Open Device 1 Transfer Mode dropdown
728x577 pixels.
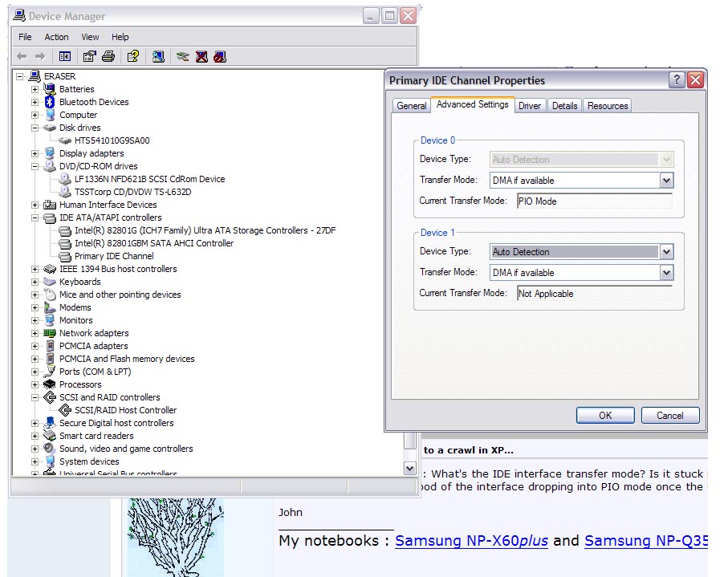point(666,273)
